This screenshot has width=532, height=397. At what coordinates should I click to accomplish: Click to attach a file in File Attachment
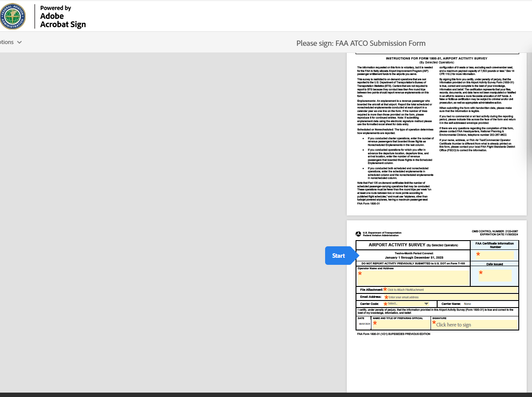405,290
